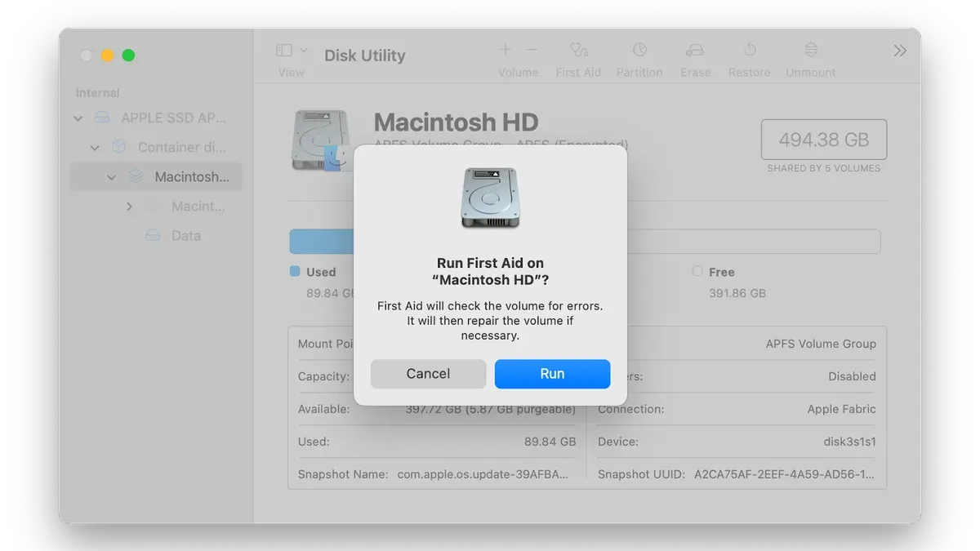The image size is (980, 551).
Task: Choose the Restore toolbar icon
Action: coord(750,50)
